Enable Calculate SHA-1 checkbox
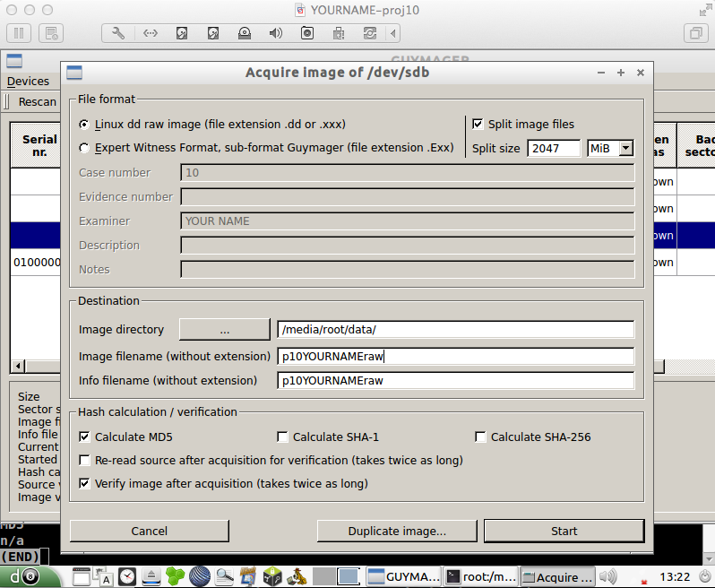The width and height of the screenshot is (715, 588). tap(283, 437)
